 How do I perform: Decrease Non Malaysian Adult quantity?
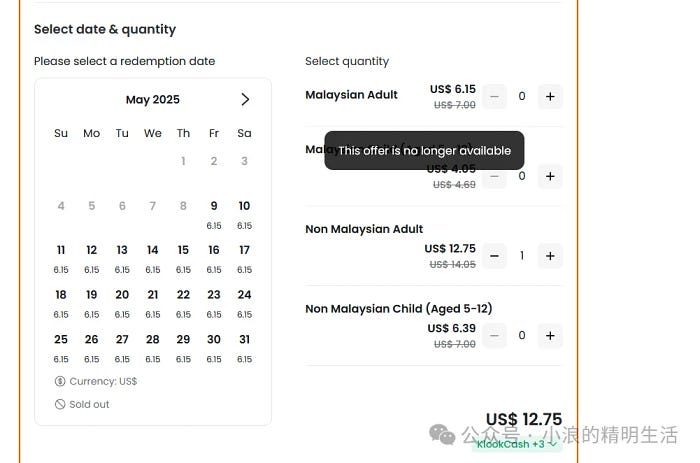tap(494, 256)
